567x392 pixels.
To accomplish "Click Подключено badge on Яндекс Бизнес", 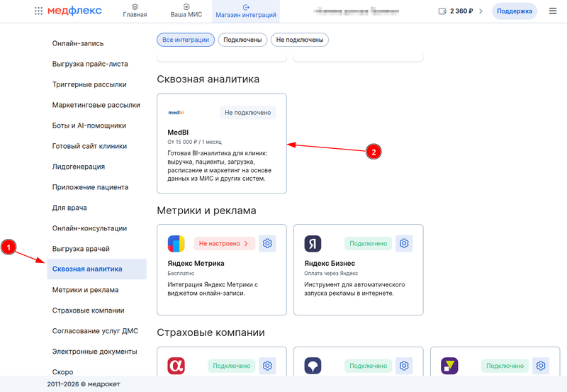I will [x=368, y=243].
